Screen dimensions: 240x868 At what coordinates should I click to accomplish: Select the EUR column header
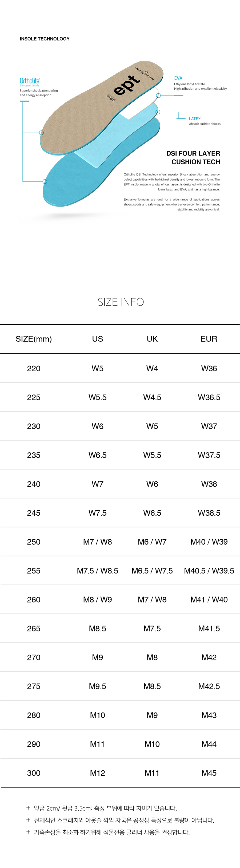(209, 339)
